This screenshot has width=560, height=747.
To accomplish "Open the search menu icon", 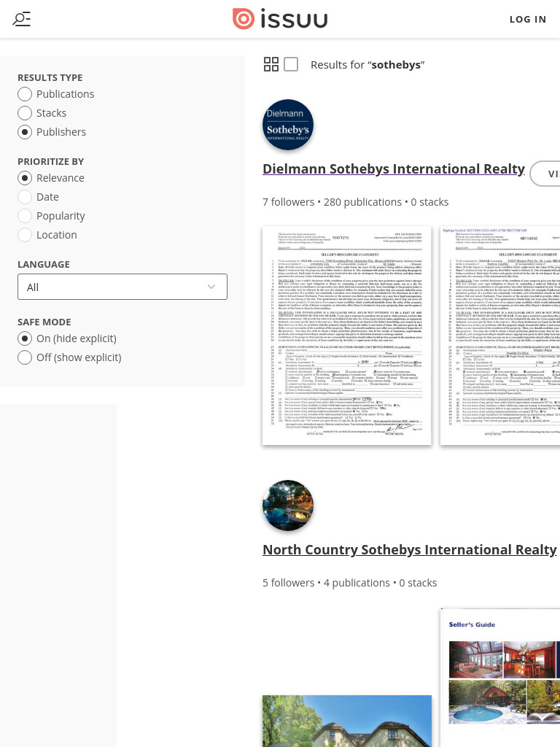I will tap(21, 19).
